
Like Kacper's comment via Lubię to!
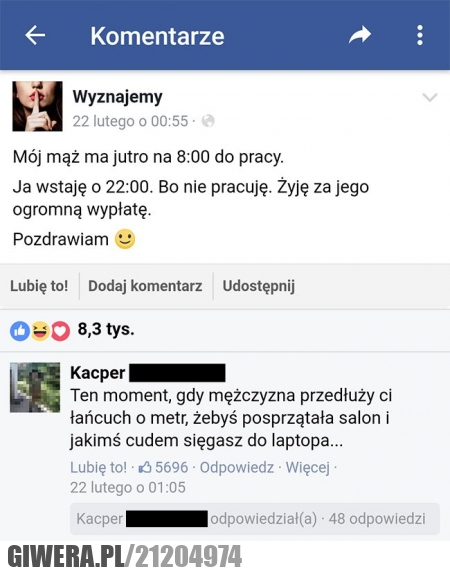click(98, 467)
